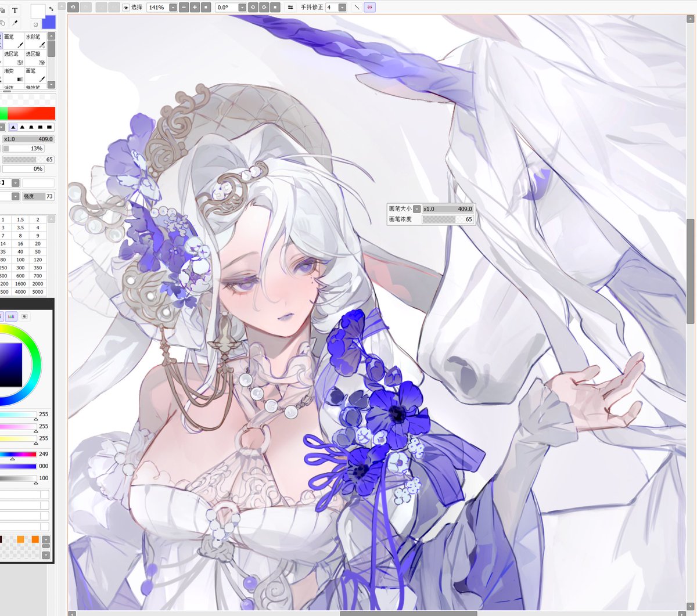Select the second 画笔 brush beside 渐变
This screenshot has height=616, width=697.
click(x=35, y=74)
